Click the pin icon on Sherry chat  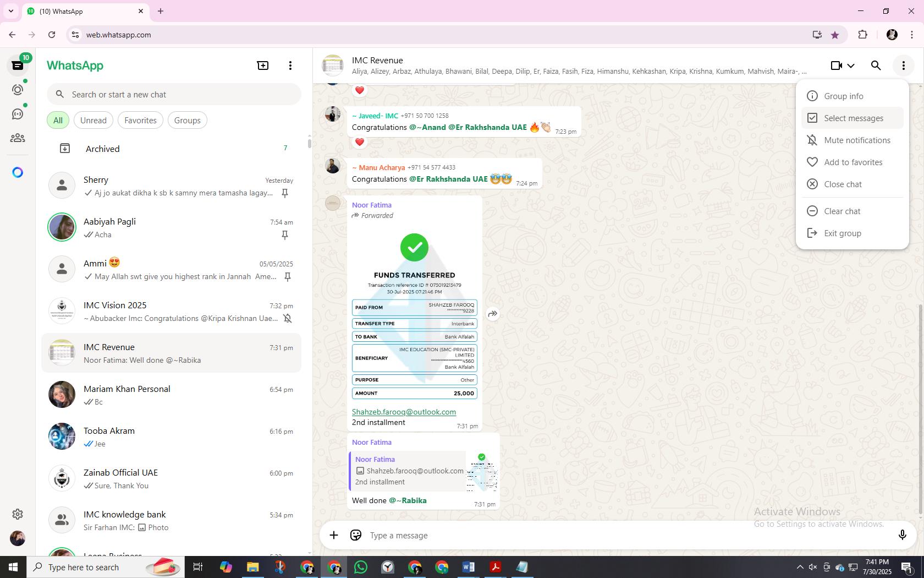285,193
